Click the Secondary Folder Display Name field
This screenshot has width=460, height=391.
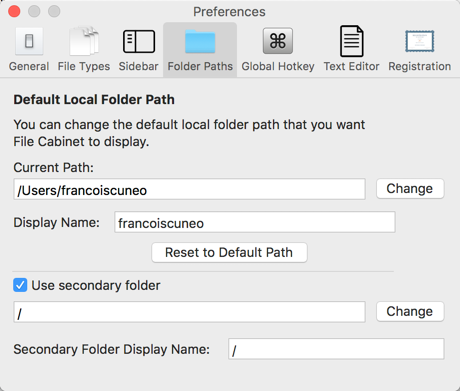[x=336, y=349]
